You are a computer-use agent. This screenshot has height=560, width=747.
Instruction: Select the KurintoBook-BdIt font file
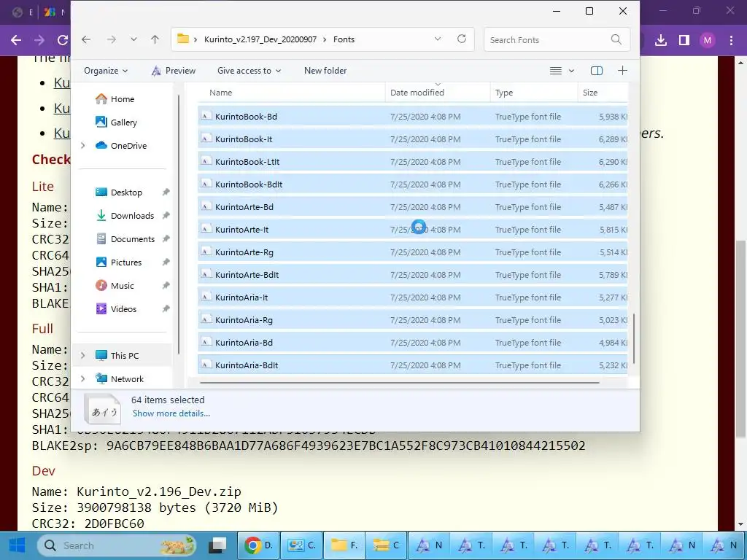(x=413, y=184)
